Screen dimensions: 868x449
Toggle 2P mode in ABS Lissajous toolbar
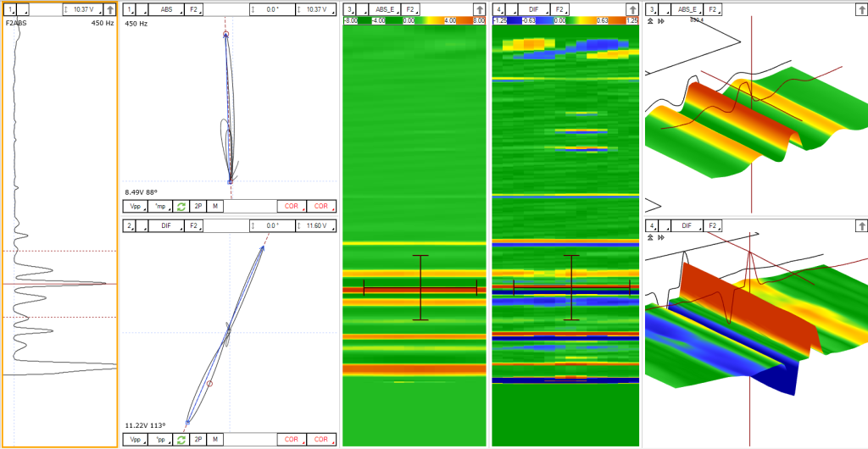tap(198, 206)
